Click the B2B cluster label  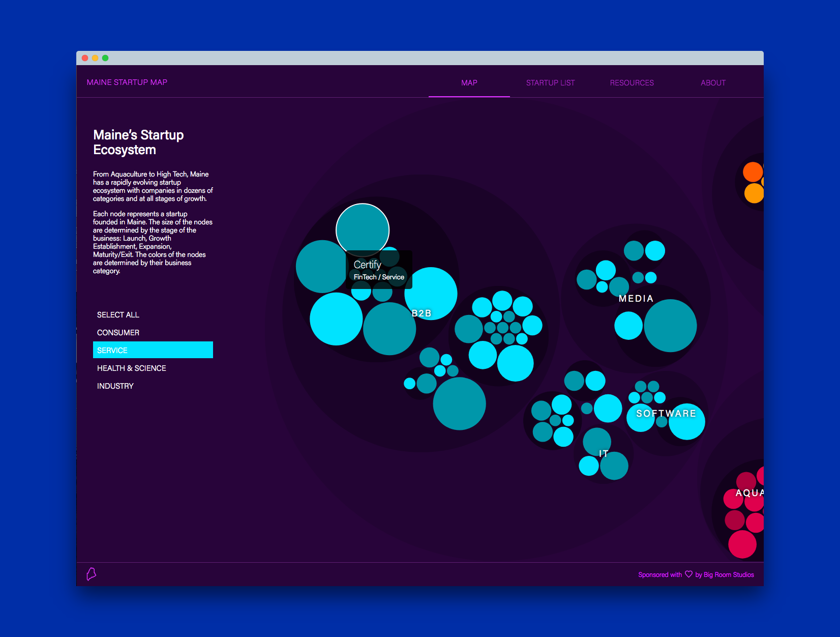422,313
